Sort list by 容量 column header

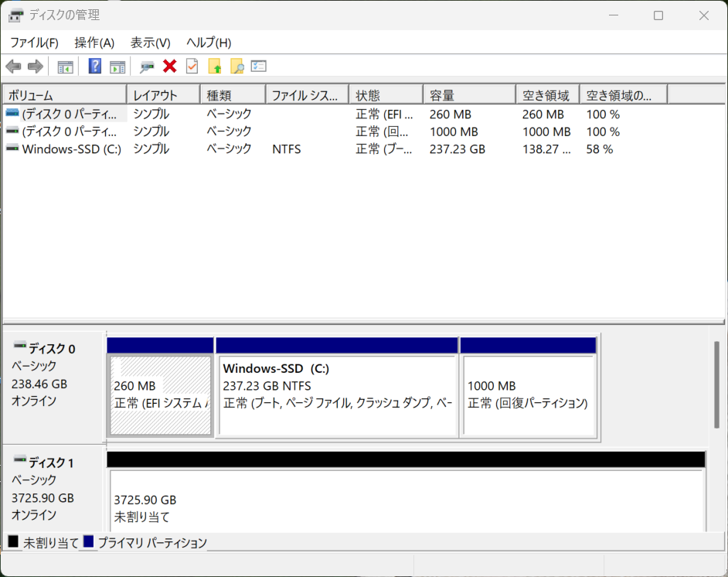pos(468,95)
